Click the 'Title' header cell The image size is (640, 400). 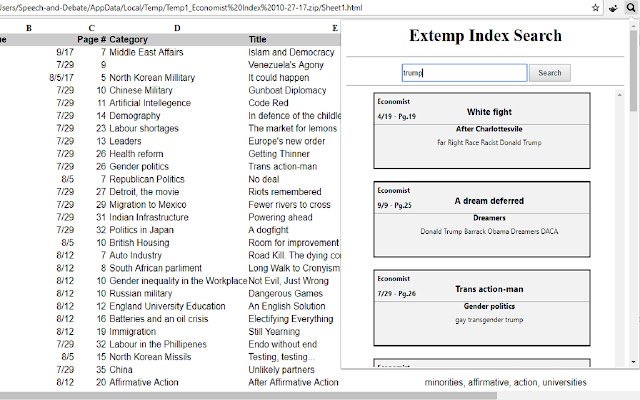[x=257, y=40]
